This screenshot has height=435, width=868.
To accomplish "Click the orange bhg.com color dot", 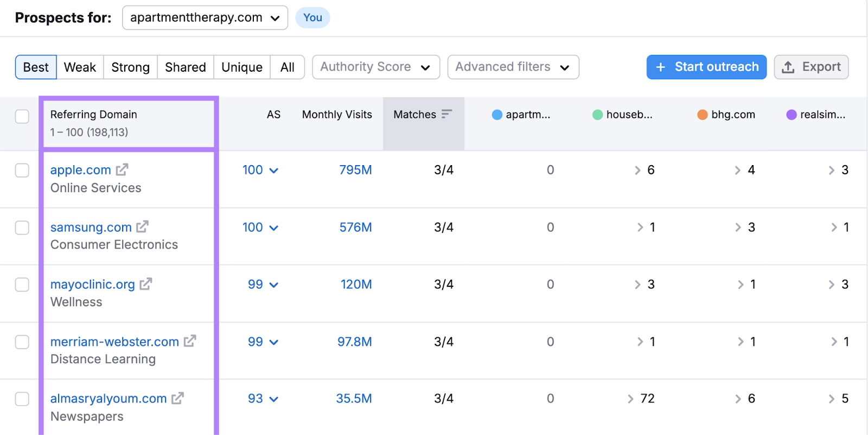I will pyautogui.click(x=702, y=115).
